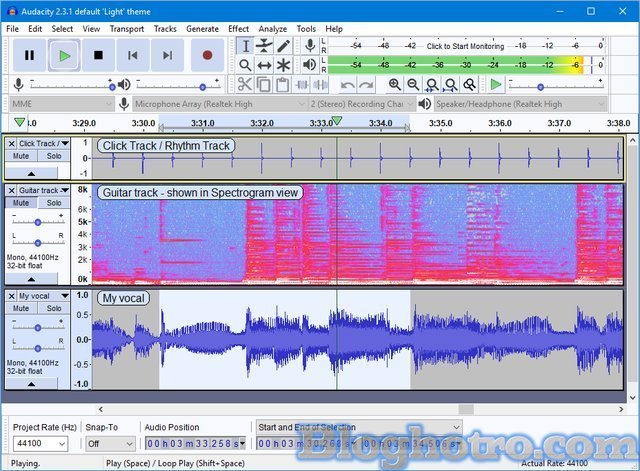Click the Zoom Out icon

(x=413, y=84)
